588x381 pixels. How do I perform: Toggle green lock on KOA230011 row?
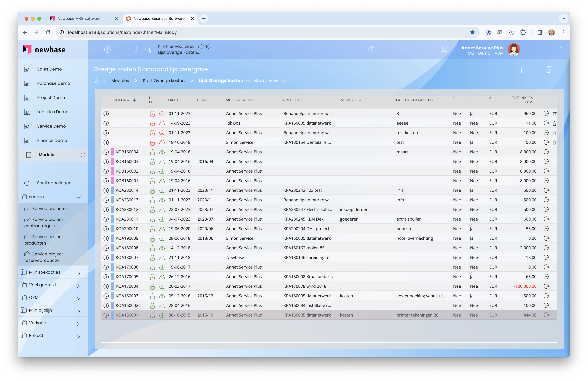[x=152, y=219]
